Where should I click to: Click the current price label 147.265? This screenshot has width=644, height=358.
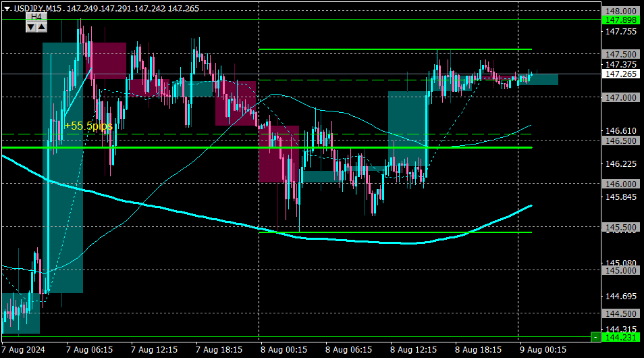coord(621,74)
